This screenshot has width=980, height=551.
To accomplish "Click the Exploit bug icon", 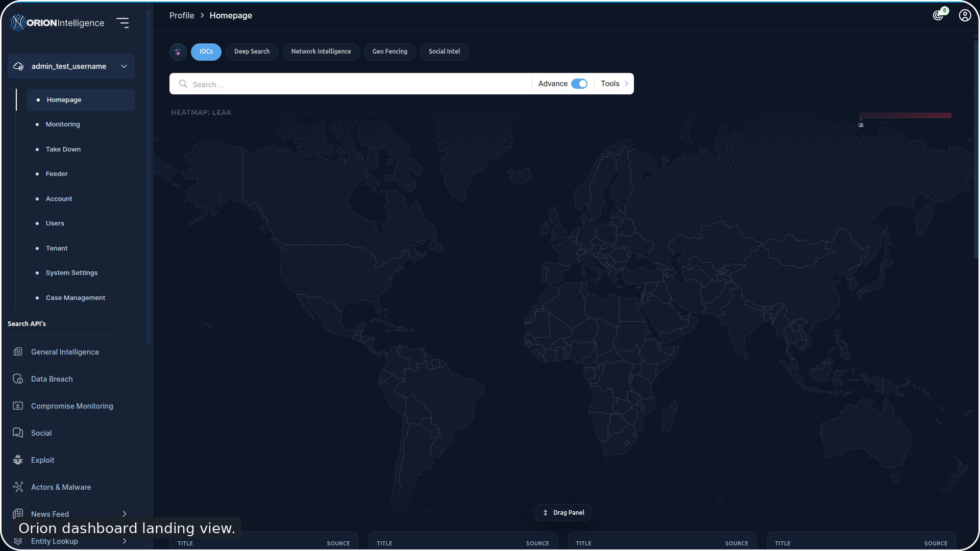I will 18,460.
